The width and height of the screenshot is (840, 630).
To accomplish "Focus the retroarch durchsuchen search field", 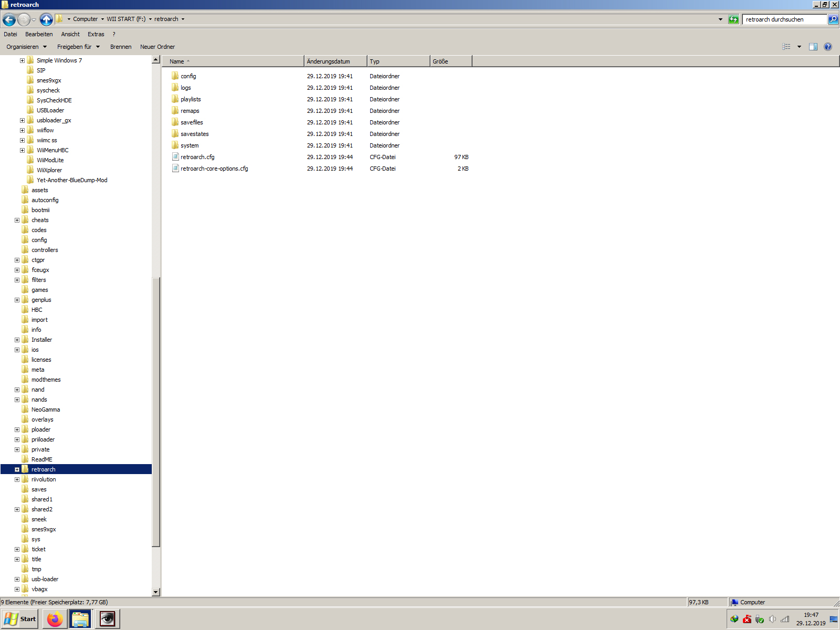I will pos(785,19).
